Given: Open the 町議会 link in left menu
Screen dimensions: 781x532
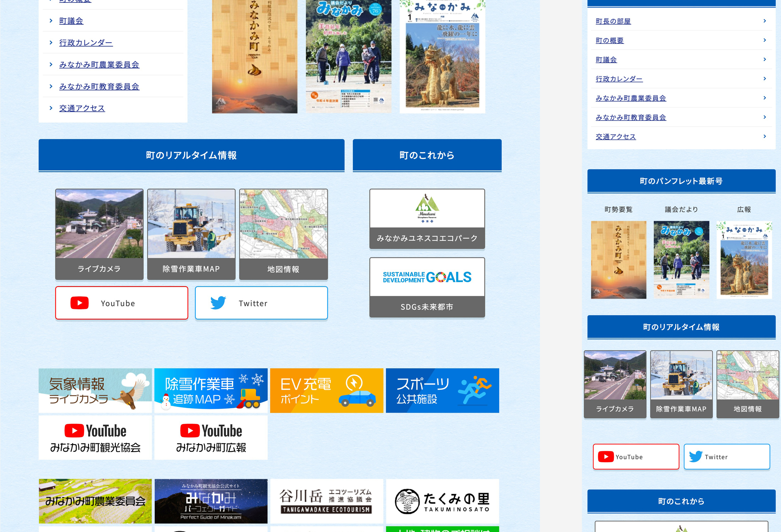Looking at the screenshot, I should coord(71,21).
